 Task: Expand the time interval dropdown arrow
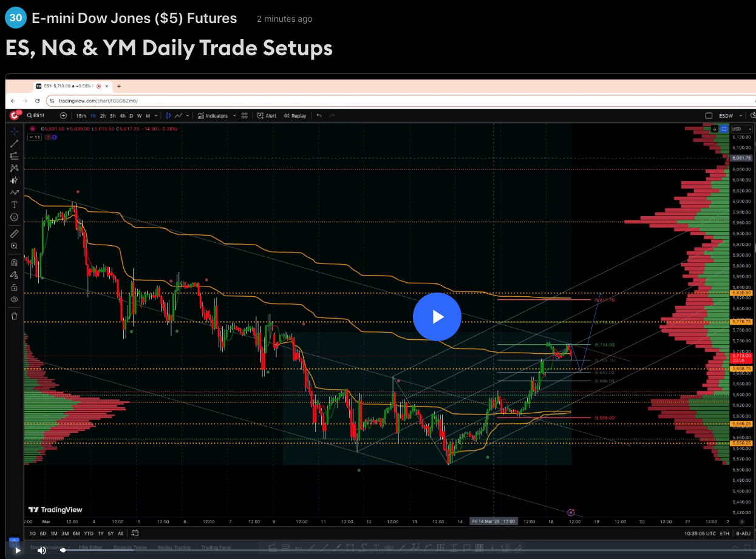[x=156, y=115]
